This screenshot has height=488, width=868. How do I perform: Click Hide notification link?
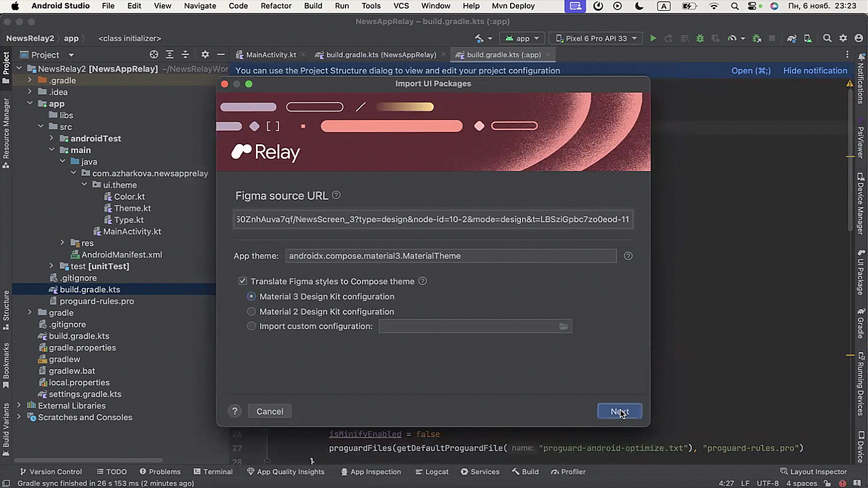[815, 70]
